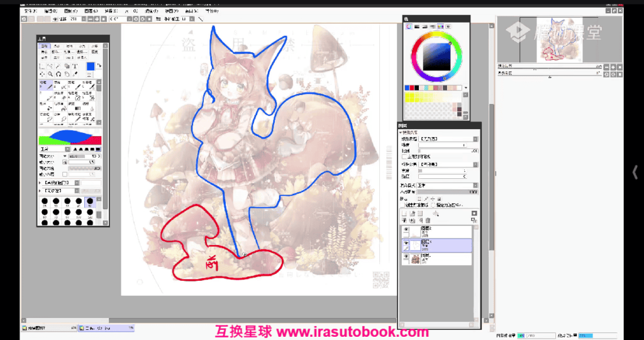Open the 编辑(E) menu

pyautogui.click(x=50, y=11)
